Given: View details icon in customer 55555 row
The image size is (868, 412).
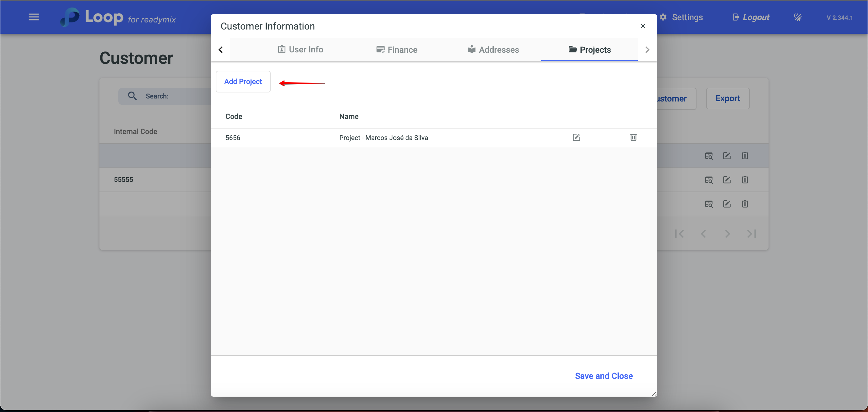Looking at the screenshot, I should (709, 180).
